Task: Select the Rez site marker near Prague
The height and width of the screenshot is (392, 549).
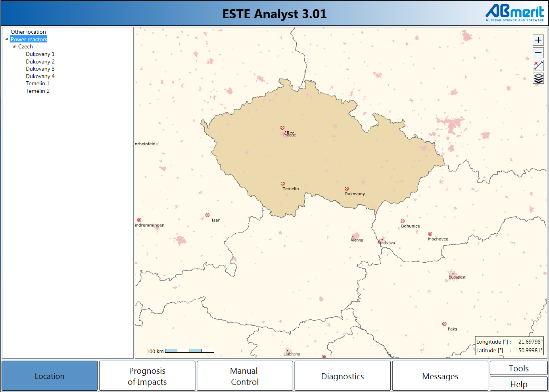Action: tap(282, 128)
